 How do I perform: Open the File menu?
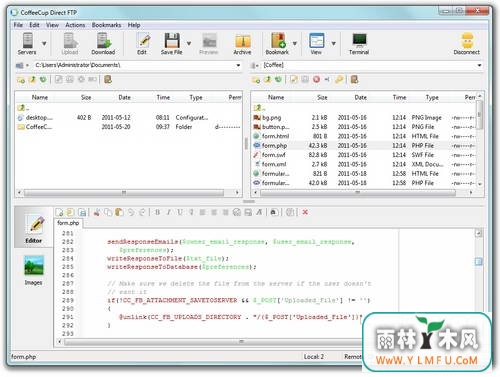[x=18, y=25]
